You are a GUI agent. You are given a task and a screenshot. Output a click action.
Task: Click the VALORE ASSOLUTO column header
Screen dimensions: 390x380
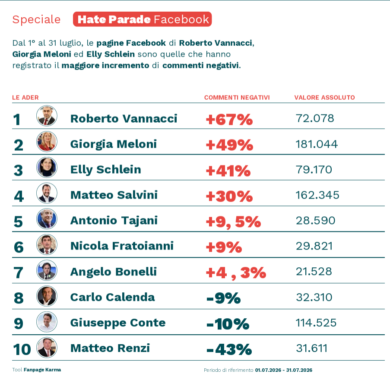324,97
